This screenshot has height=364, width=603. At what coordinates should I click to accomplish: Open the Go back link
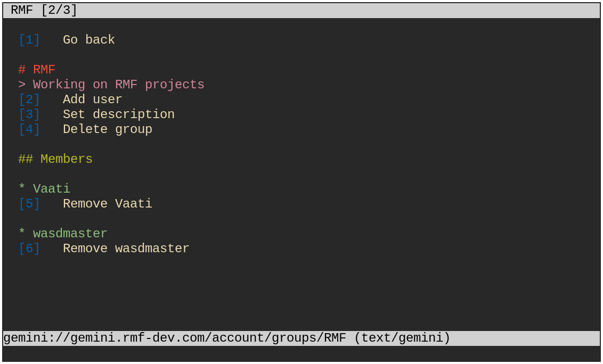[89, 39]
